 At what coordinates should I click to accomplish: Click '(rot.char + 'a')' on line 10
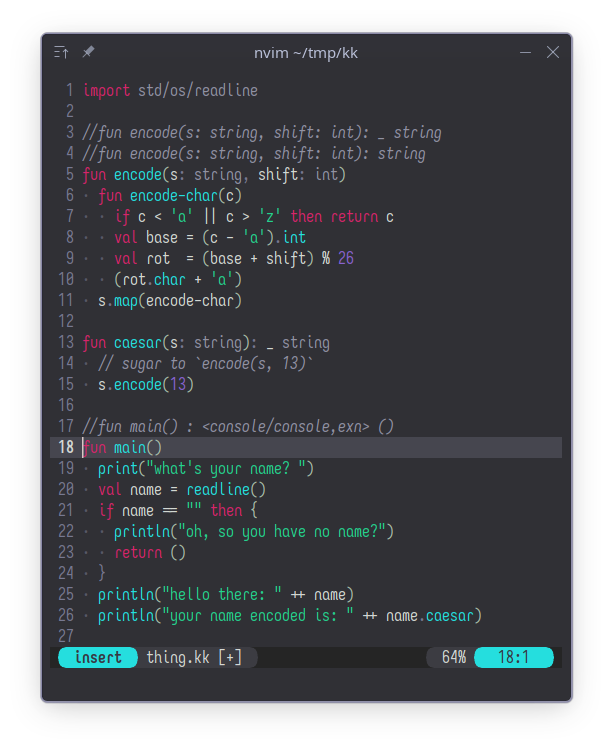[178, 280]
